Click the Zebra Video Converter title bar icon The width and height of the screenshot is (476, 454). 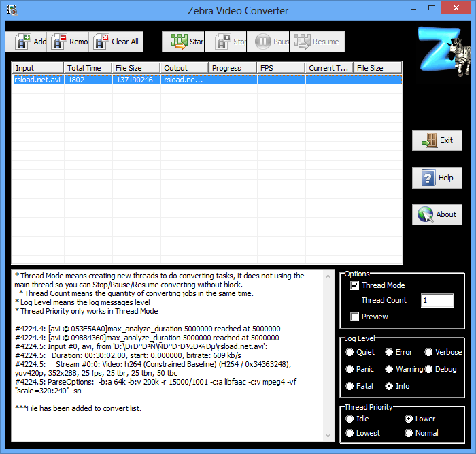[12, 10]
